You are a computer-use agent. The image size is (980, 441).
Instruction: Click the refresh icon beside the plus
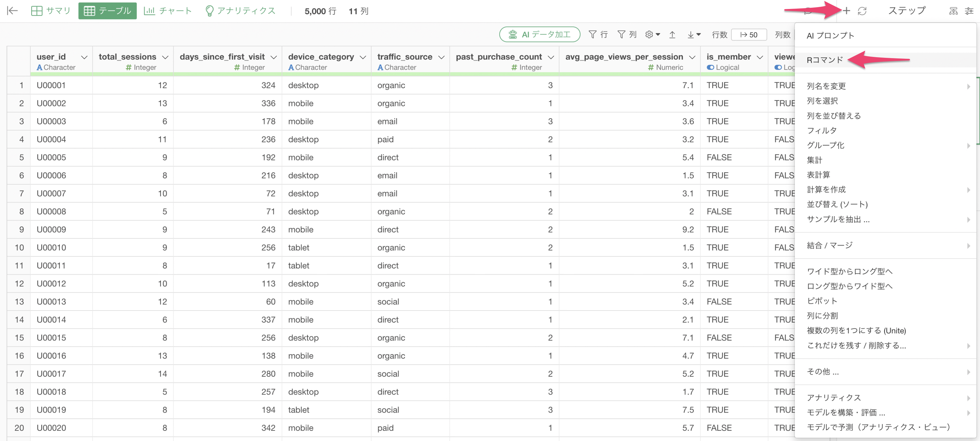[862, 11]
